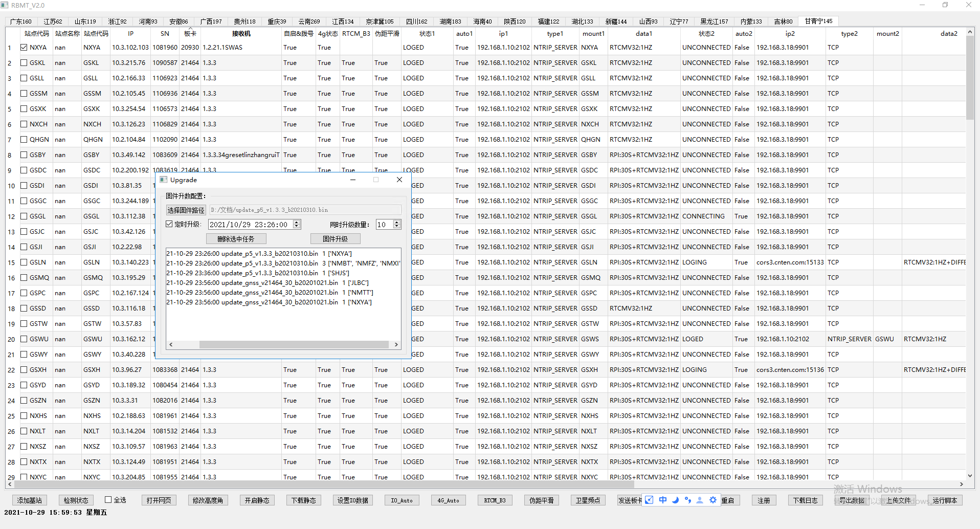
Task: Click the 修改高度角 button
Action: tap(208, 500)
